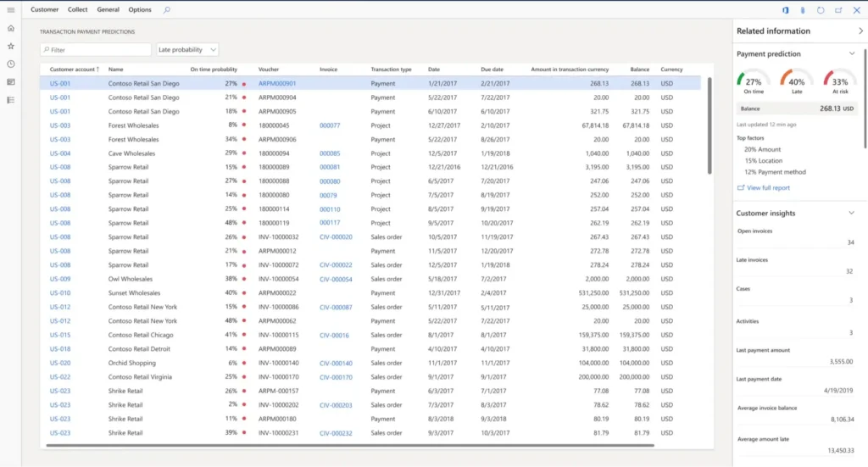Sort by Customer account column header
The image size is (868, 467).
75,69
